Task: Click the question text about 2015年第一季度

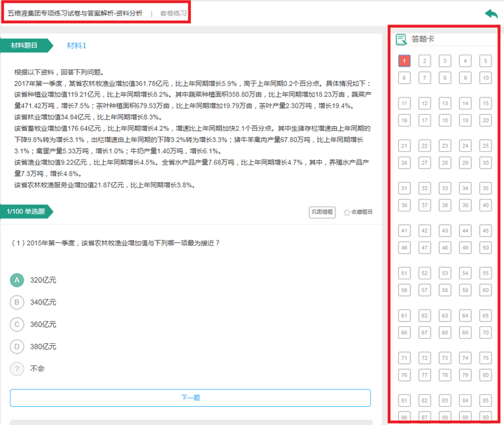Action: (x=115, y=243)
